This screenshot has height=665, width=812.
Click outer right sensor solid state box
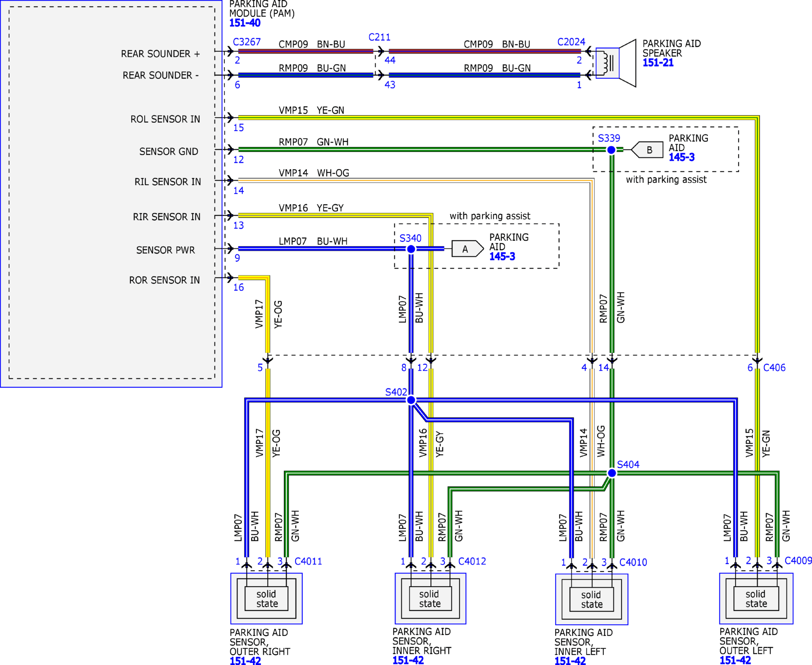pos(266,599)
